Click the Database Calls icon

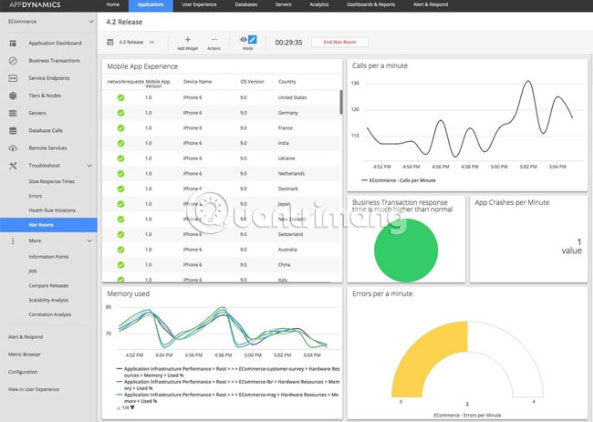[13, 130]
